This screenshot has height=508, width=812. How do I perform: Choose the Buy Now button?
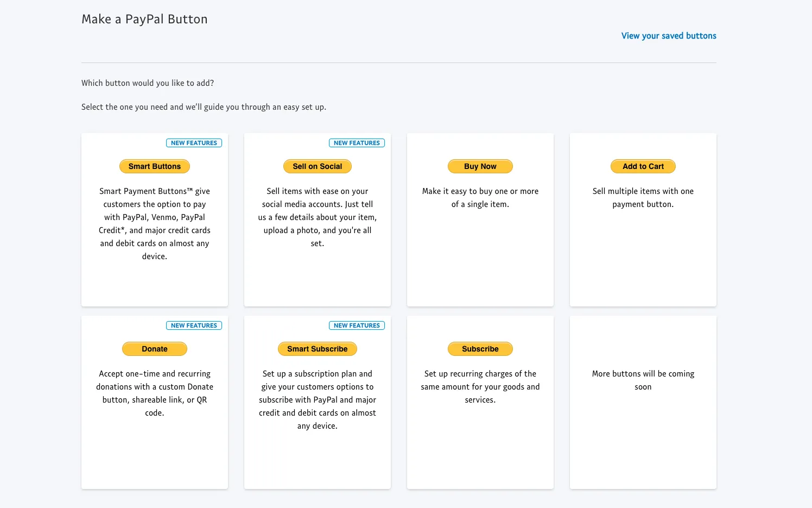(x=480, y=166)
